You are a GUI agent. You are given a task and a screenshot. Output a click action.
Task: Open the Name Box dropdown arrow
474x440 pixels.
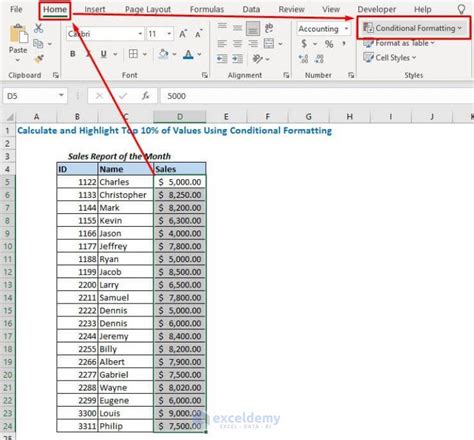coord(61,96)
